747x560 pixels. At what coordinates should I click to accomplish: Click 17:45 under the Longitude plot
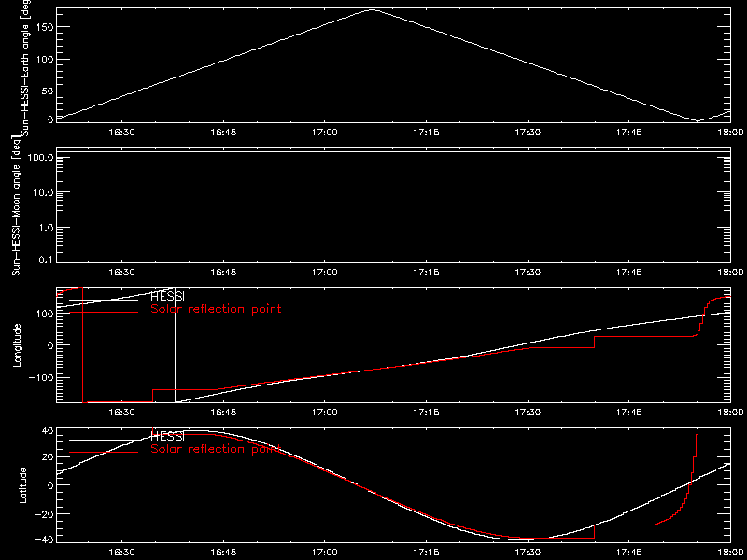point(628,413)
